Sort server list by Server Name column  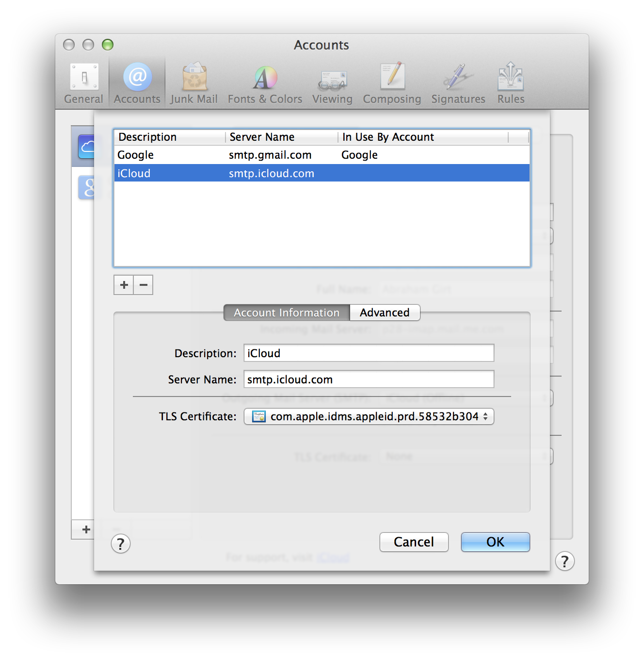click(282, 137)
